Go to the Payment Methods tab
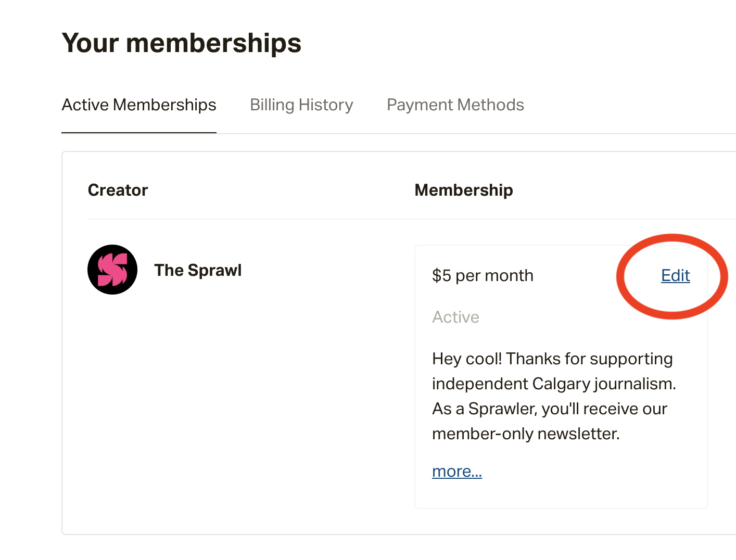This screenshot has width=736, height=560. point(455,105)
